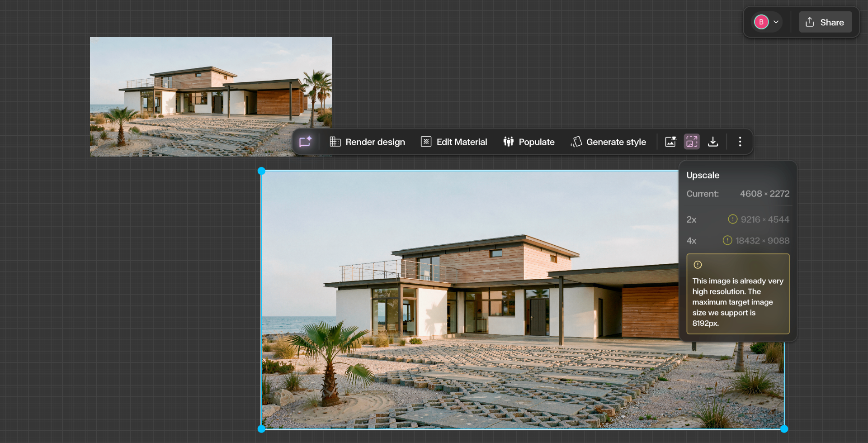This screenshot has height=443, width=868.
Task: Click the warning icon in the resolution notice
Action: [x=698, y=265]
